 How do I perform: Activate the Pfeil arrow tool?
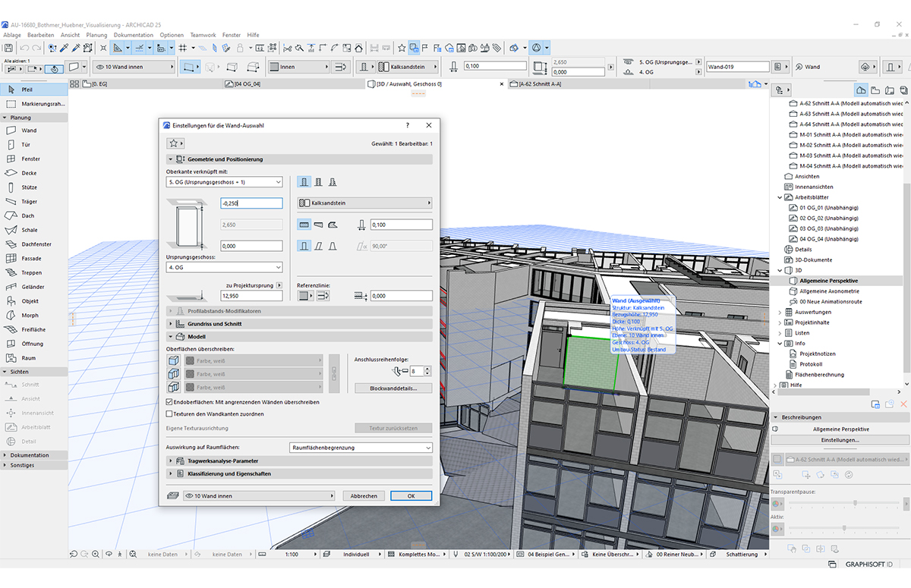pos(27,90)
